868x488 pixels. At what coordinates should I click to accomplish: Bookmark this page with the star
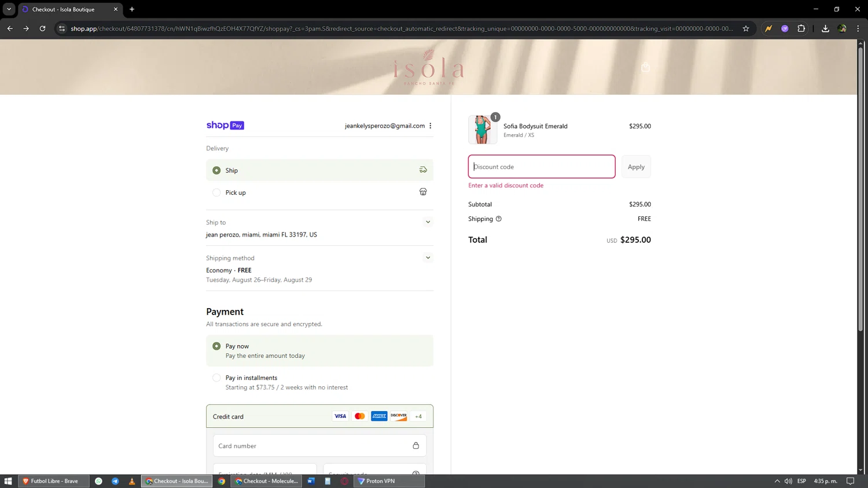[746, 28]
